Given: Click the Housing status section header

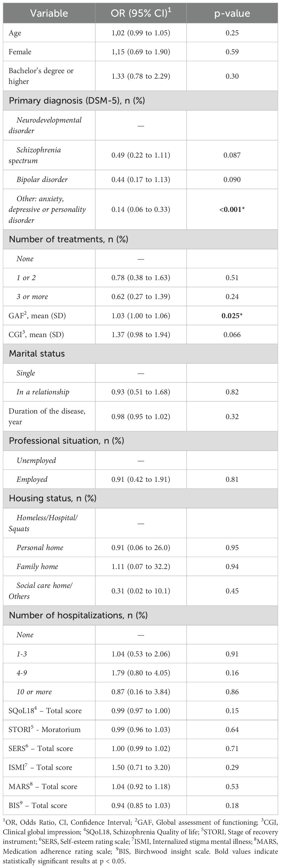Looking at the screenshot, I should pos(53,498).
